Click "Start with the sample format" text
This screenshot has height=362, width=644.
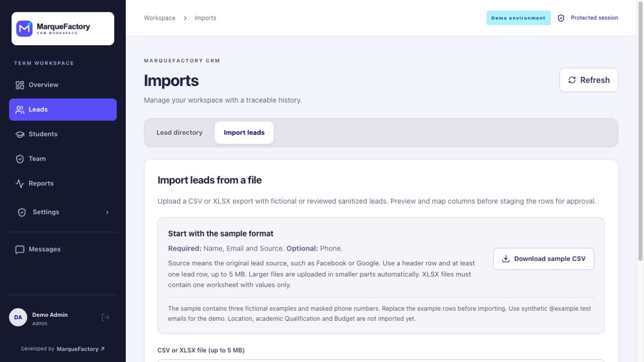221,234
